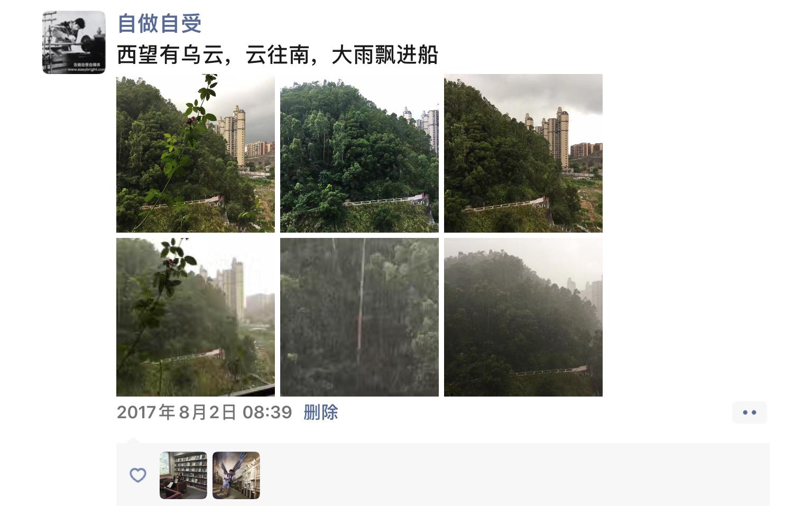Open the poster's black-and-white avatar
The image size is (812, 506).
[74, 42]
